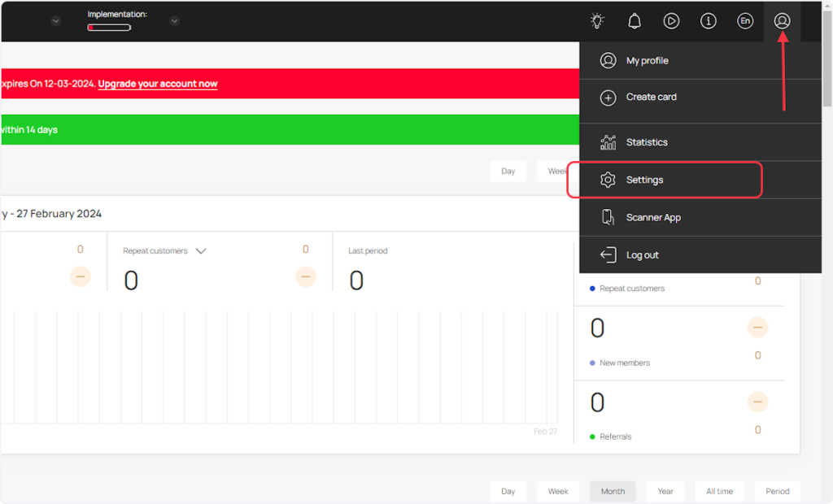This screenshot has height=504, width=833.
Task: Open Settings from the account menu
Action: (644, 180)
